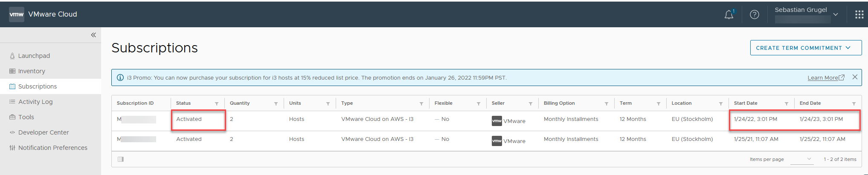868x175 pixels.
Task: Click the help question mark icon
Action: [x=755, y=15]
